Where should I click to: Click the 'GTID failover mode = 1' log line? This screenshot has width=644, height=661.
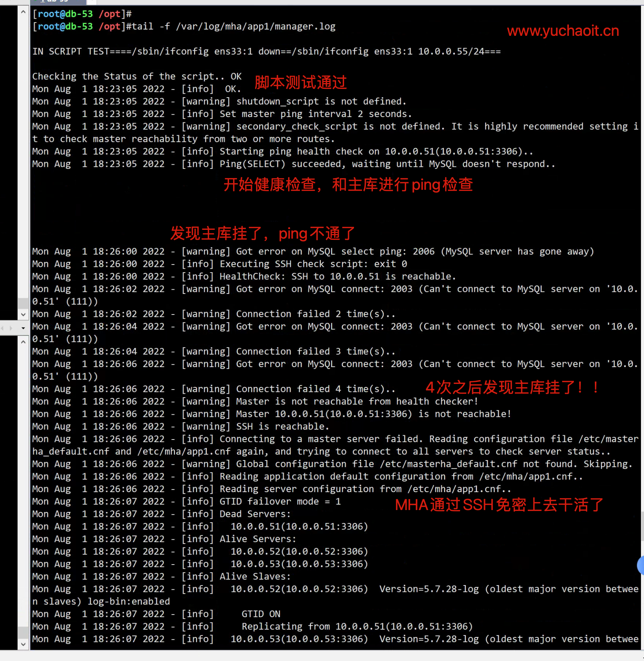pos(280,502)
